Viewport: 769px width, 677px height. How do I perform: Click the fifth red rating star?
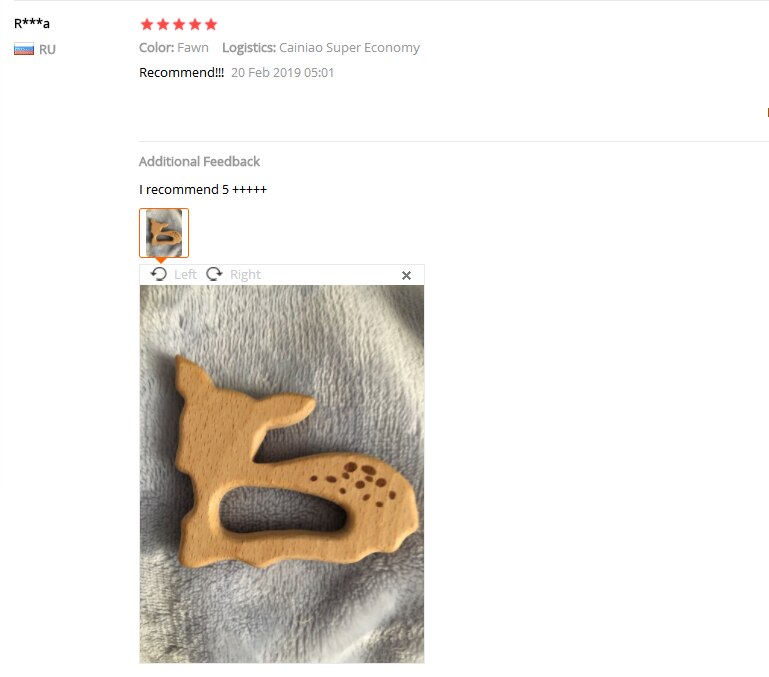coord(211,24)
